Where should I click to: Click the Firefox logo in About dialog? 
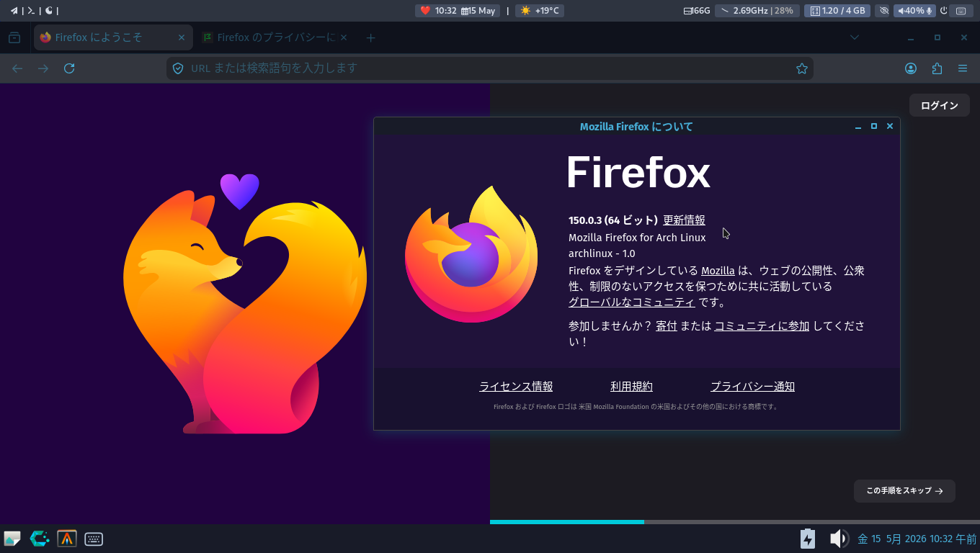471,253
